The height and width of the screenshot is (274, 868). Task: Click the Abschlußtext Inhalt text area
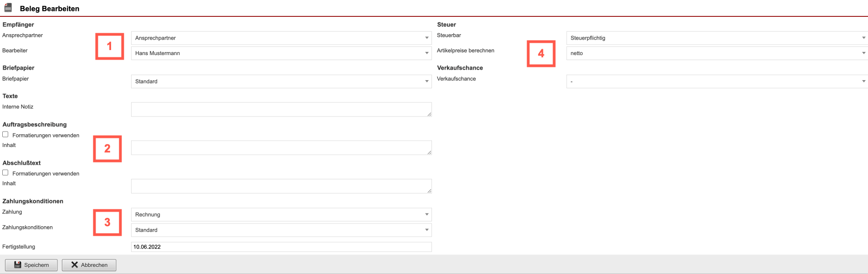[281, 186]
